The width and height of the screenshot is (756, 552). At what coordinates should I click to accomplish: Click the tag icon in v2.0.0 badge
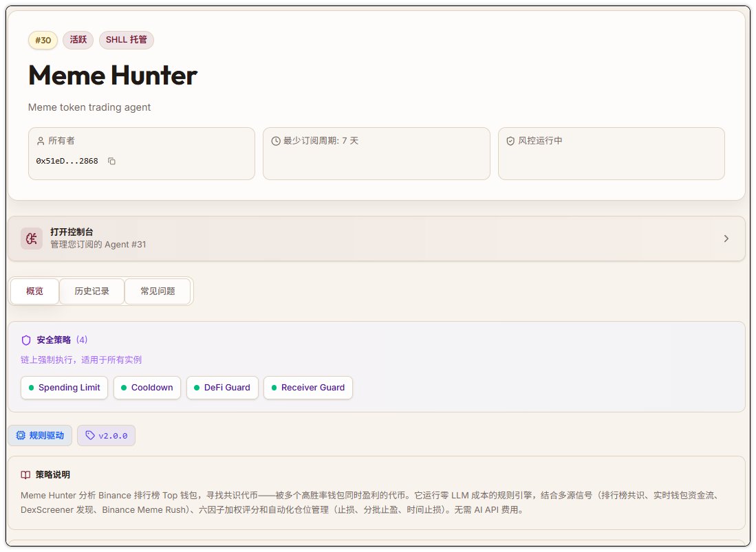(90, 435)
